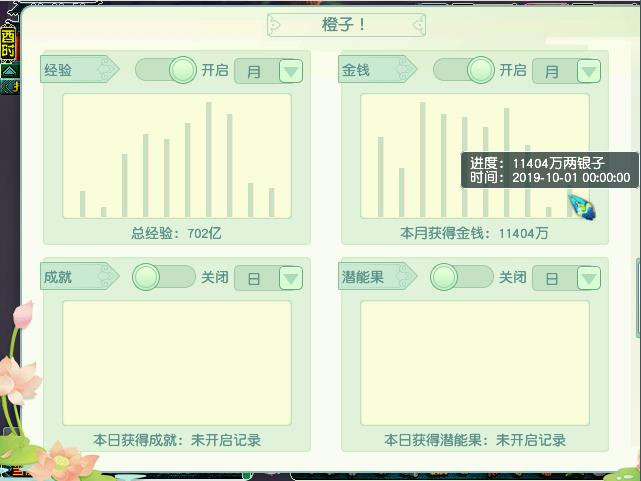641x481 pixels.
Task: Enable the 潜能果 recording switch
Action: pos(462,277)
